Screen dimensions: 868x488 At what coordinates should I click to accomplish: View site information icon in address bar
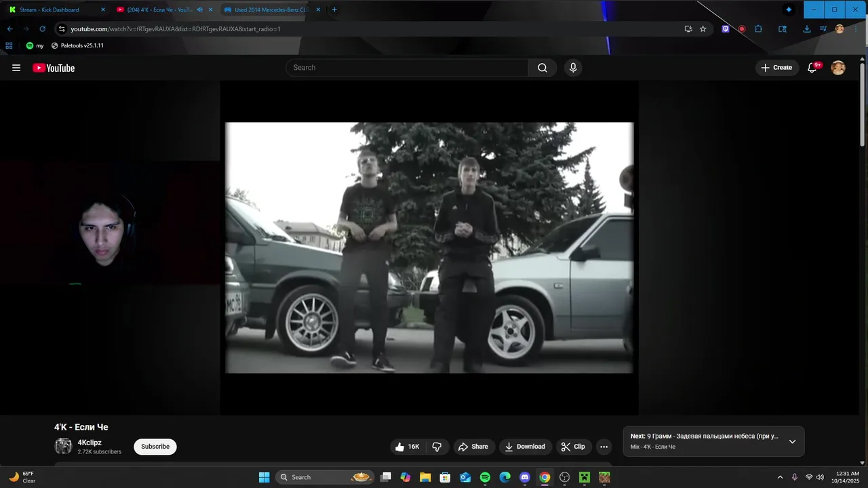tap(62, 29)
